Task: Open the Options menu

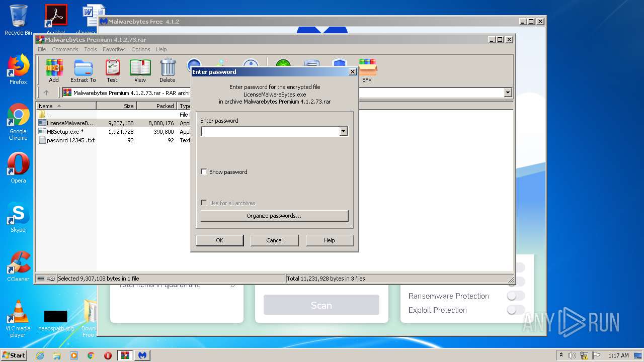Action: (x=141, y=49)
